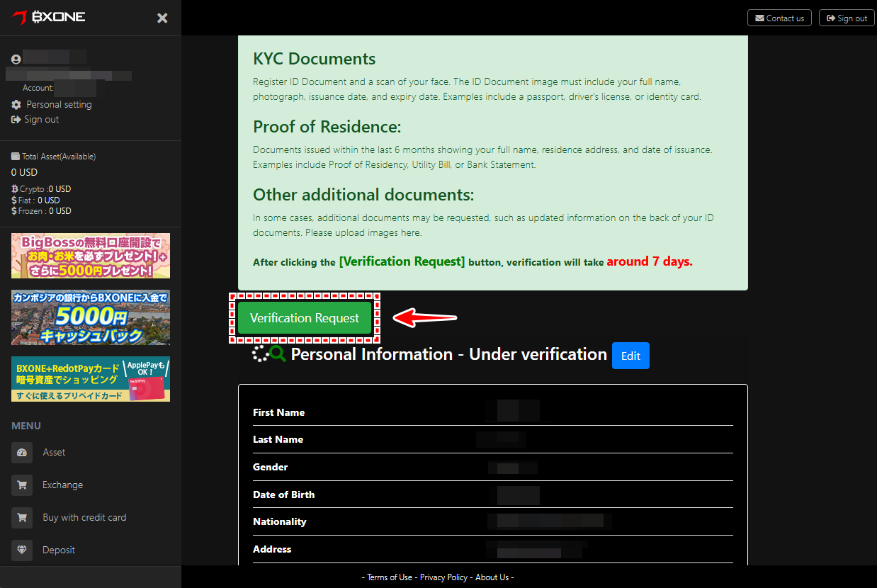The height and width of the screenshot is (588, 877).
Task: Click the 'around 7 days.' red text
Action: coord(650,261)
